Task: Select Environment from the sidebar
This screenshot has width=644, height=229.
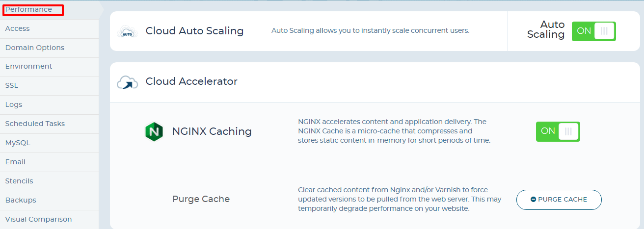Action: [x=28, y=66]
